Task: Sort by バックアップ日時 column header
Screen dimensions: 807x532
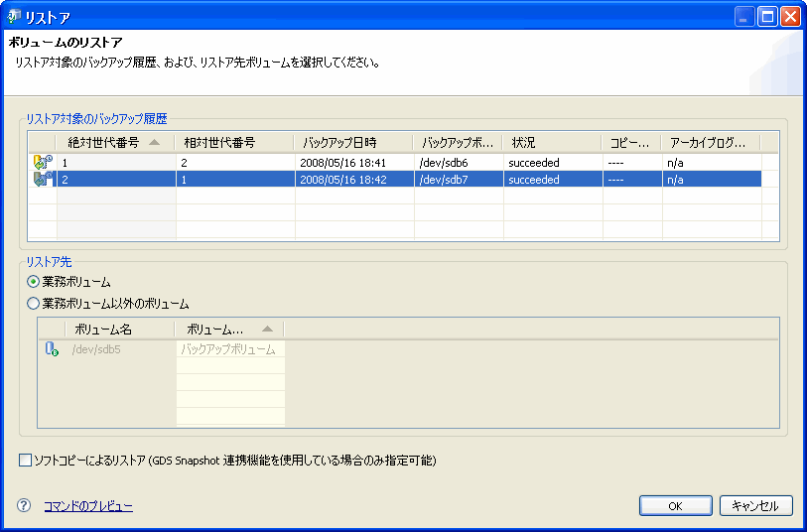Action: click(353, 143)
